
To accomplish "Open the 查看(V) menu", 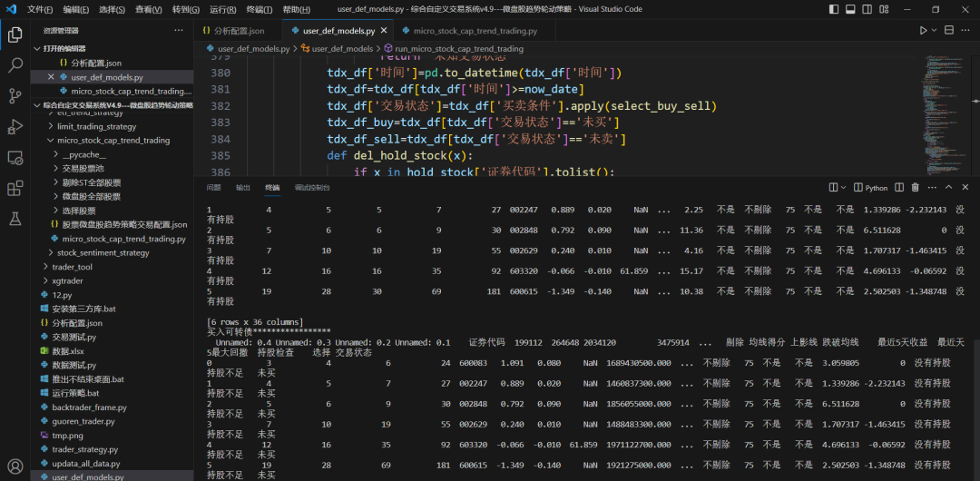I will pos(148,9).
